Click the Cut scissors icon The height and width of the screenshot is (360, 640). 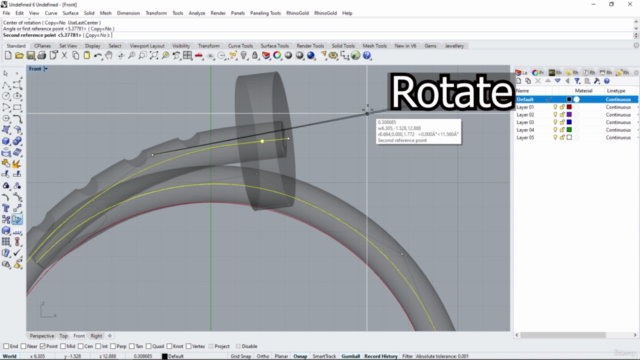pos(64,56)
